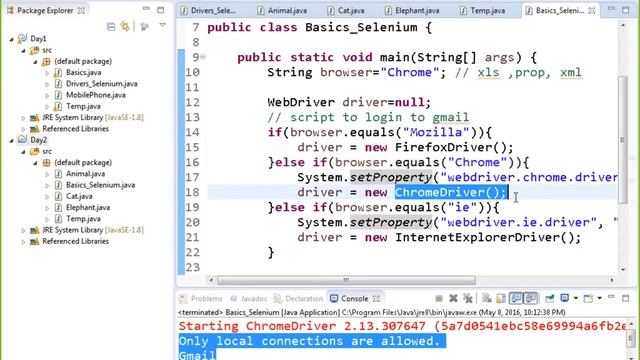Toggle Show Console When Standard Error Changes
The height and width of the screenshot is (360, 640).
[531, 298]
